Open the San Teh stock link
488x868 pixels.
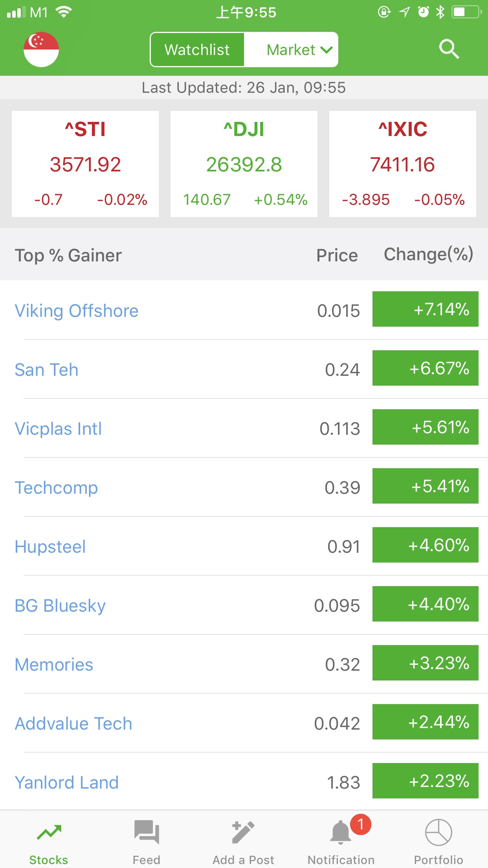[47, 370]
